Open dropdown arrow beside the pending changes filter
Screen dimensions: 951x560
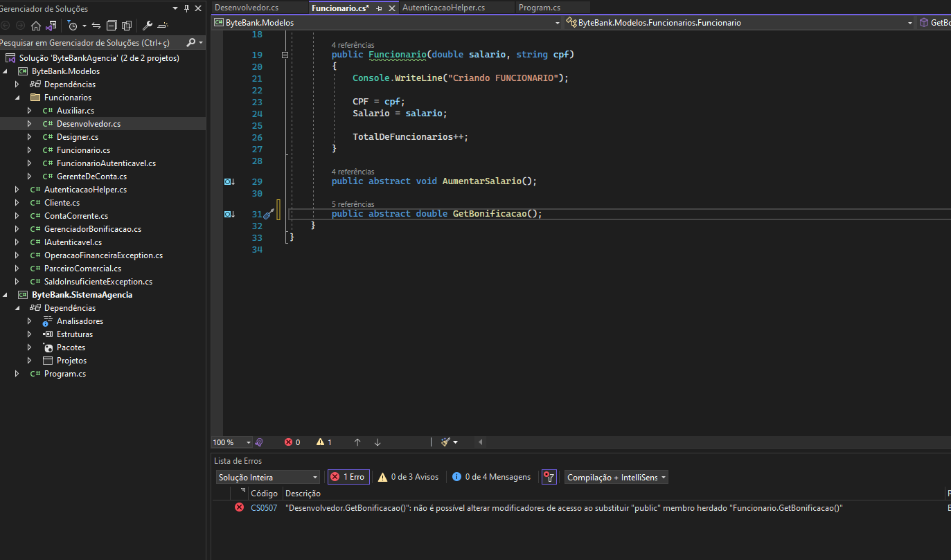[84, 26]
